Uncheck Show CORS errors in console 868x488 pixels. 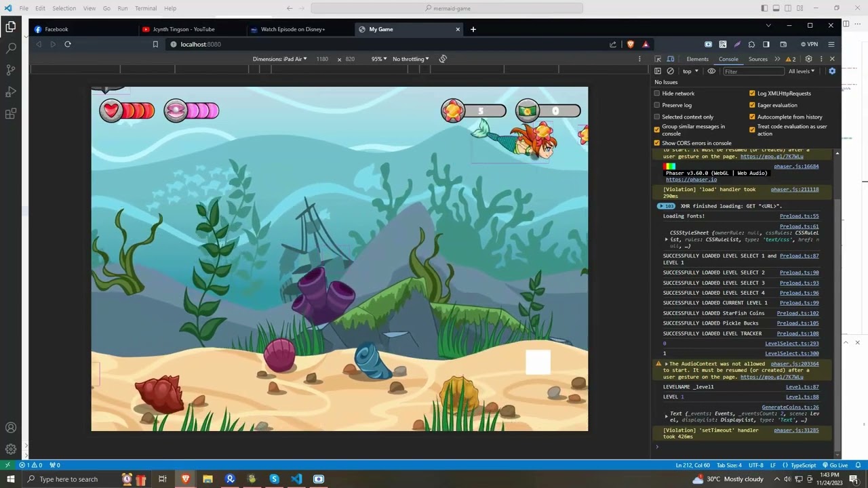(x=656, y=143)
